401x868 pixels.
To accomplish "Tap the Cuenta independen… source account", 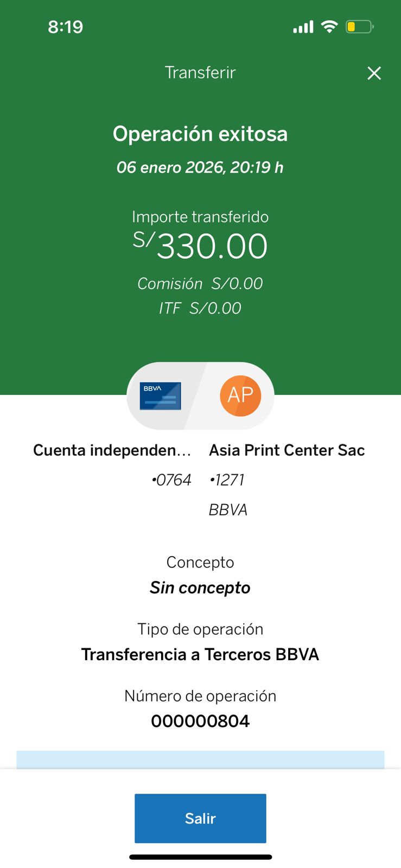I will point(112,450).
